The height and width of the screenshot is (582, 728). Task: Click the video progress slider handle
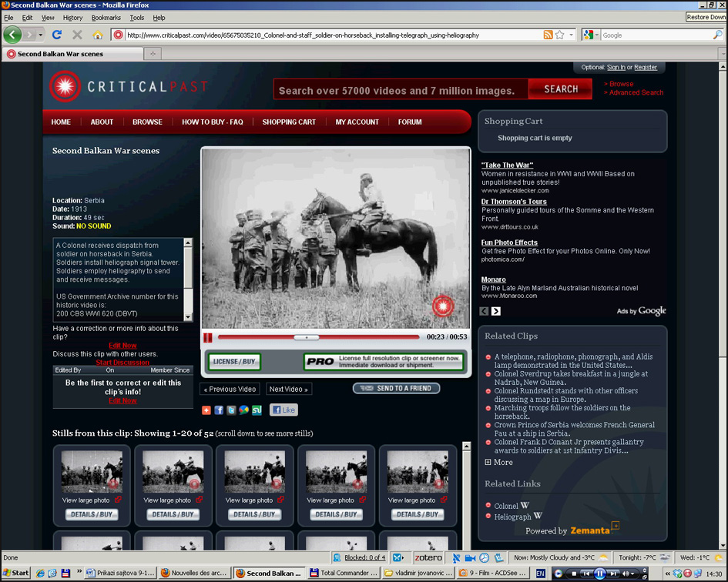tap(307, 337)
